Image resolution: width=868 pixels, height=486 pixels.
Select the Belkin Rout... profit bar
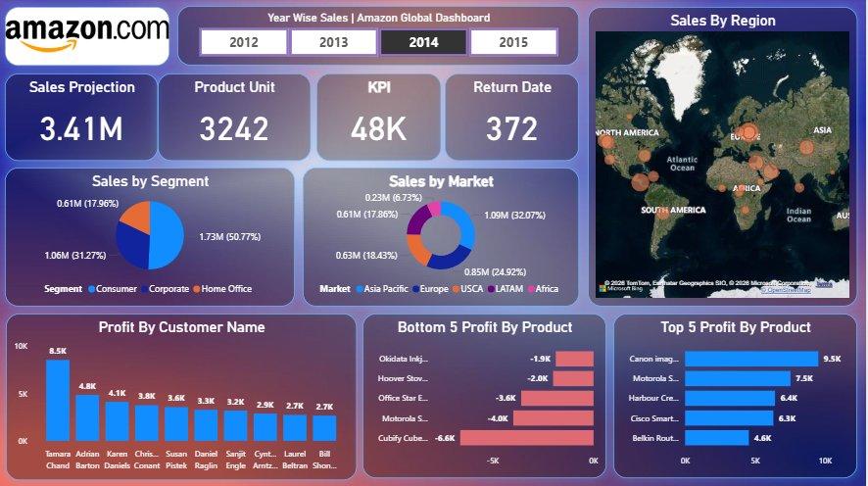click(x=717, y=438)
